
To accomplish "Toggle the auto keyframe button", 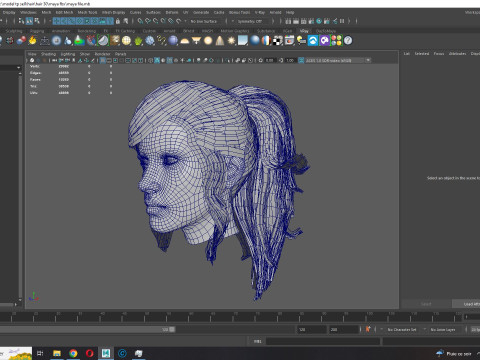I will point(368,329).
